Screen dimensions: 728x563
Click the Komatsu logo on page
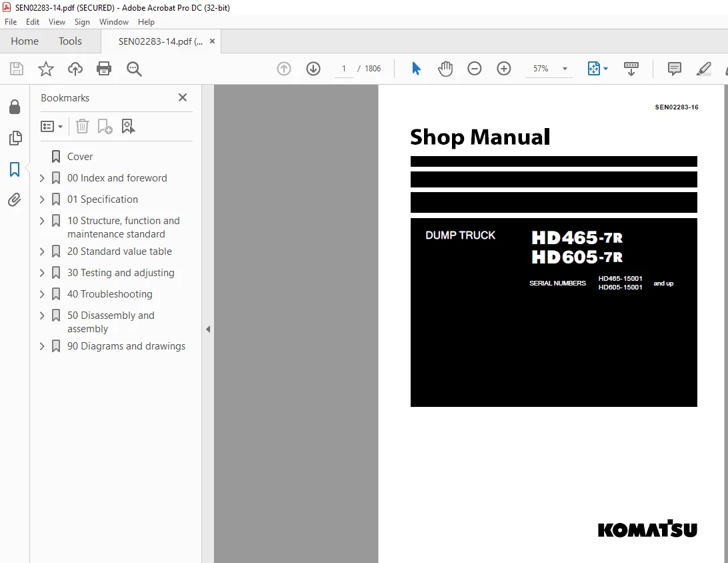pos(647,528)
